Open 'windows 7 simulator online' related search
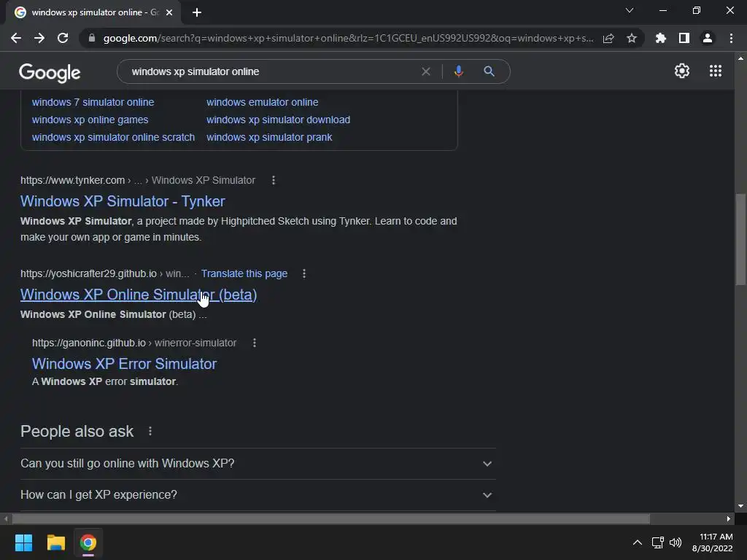The width and height of the screenshot is (747, 560). point(93,102)
